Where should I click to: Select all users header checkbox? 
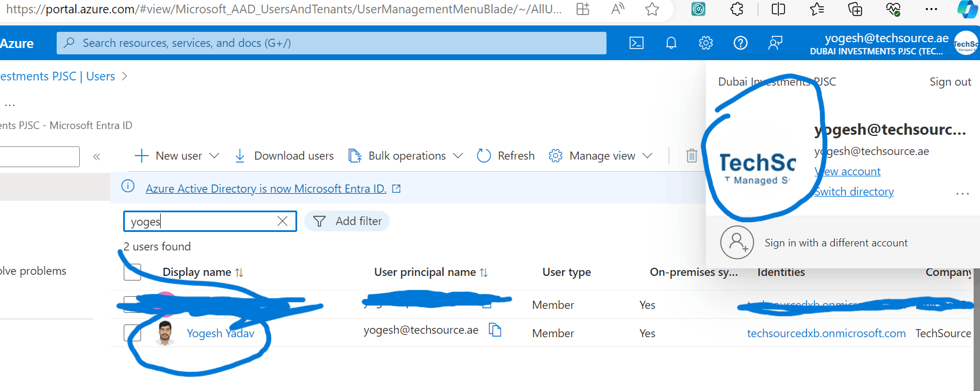[132, 272]
